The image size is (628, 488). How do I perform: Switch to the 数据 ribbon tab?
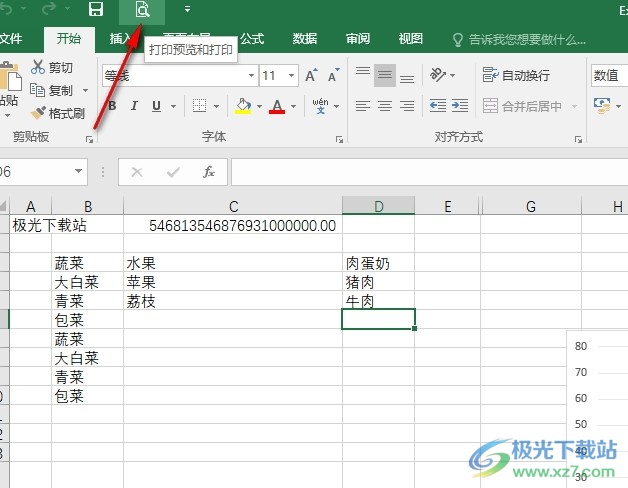pos(305,39)
